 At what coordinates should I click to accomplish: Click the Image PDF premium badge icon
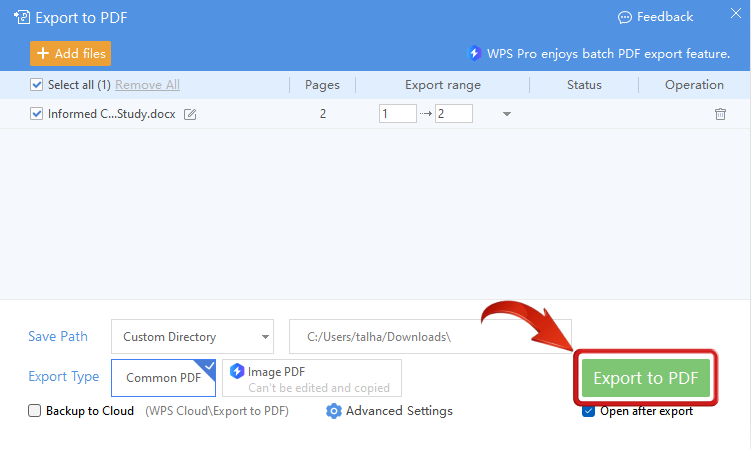click(237, 371)
